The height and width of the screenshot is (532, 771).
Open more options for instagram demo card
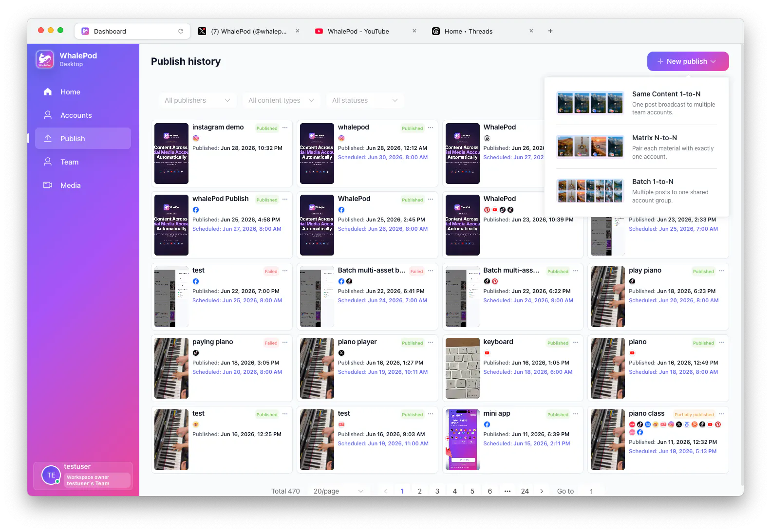click(x=285, y=128)
